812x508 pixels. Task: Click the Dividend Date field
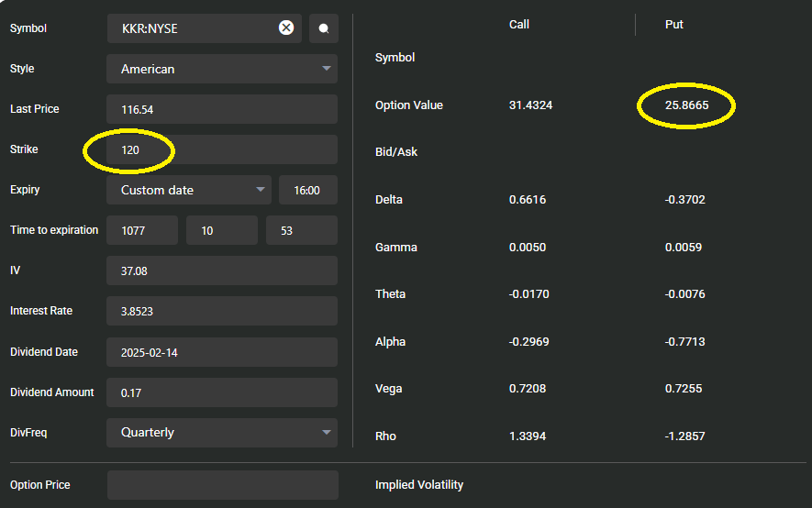(x=222, y=352)
